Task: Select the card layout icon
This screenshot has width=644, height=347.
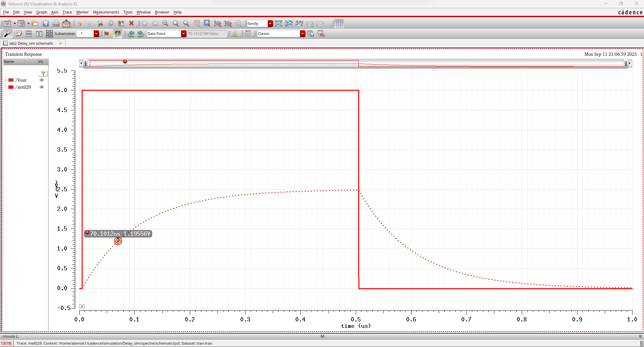Action: (x=18, y=34)
